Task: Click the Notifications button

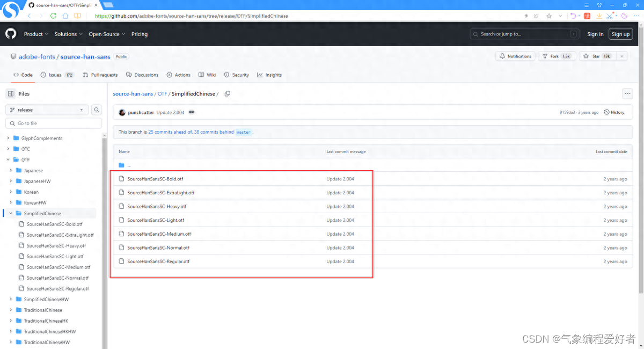Action: [x=516, y=56]
